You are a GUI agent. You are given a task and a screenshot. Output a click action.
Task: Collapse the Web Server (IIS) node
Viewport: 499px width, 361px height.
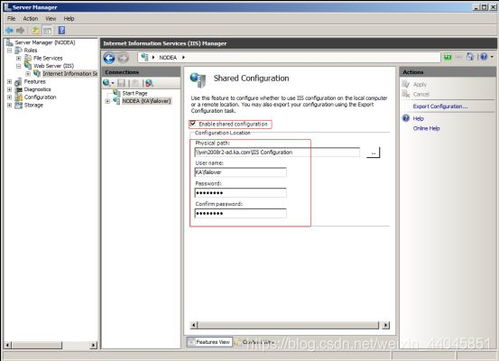tap(19, 66)
